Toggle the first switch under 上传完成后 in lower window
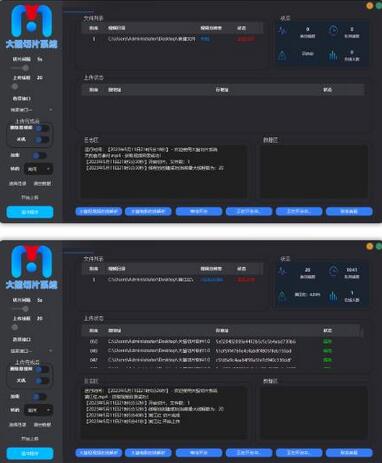 42,369
